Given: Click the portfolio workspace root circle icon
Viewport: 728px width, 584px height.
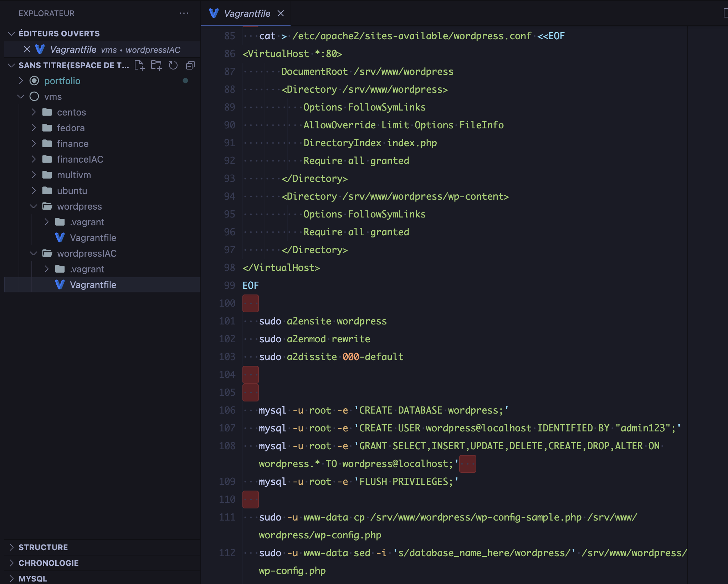Looking at the screenshot, I should [34, 81].
